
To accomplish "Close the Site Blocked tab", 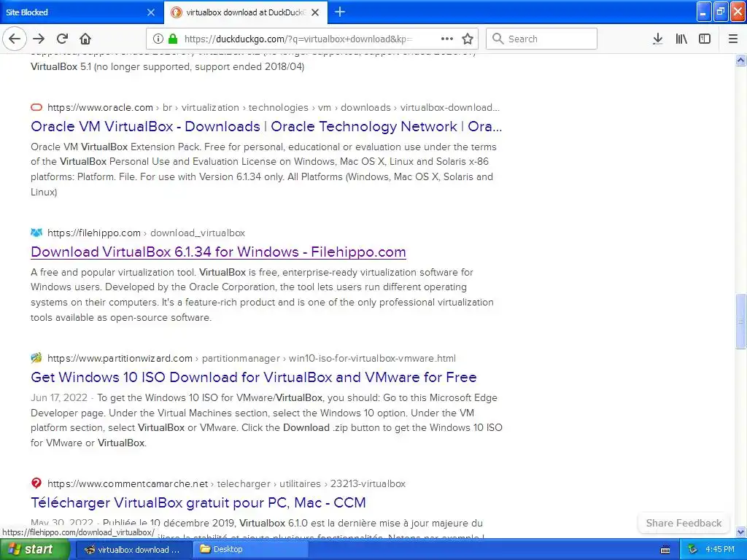I will tap(151, 12).
